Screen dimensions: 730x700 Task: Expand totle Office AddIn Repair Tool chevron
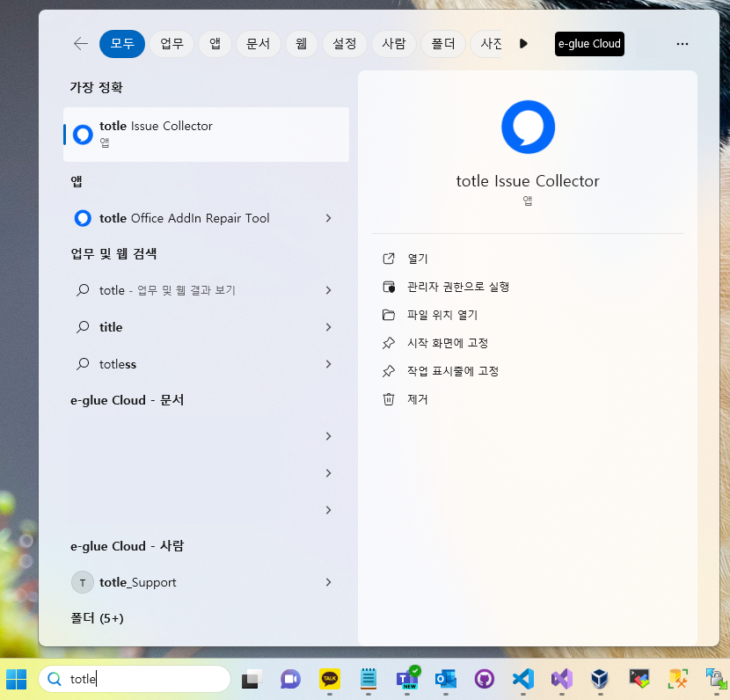328,218
